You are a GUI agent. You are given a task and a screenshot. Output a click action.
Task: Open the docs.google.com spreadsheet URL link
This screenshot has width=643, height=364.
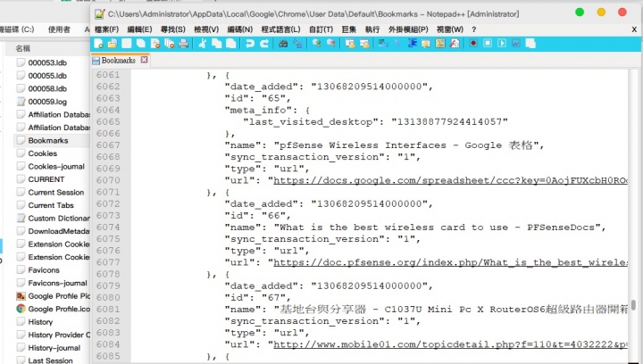pos(450,180)
